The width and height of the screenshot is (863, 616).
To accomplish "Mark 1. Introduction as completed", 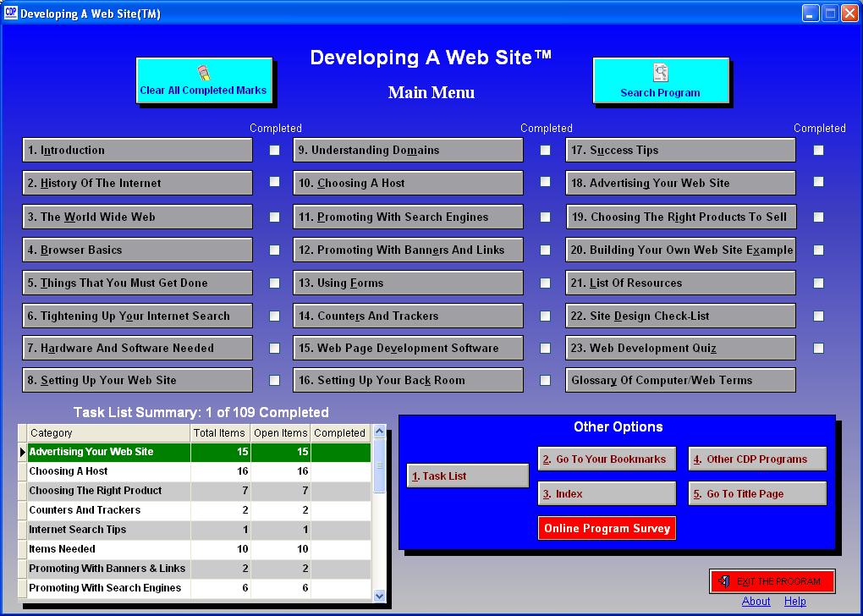I will 274,151.
